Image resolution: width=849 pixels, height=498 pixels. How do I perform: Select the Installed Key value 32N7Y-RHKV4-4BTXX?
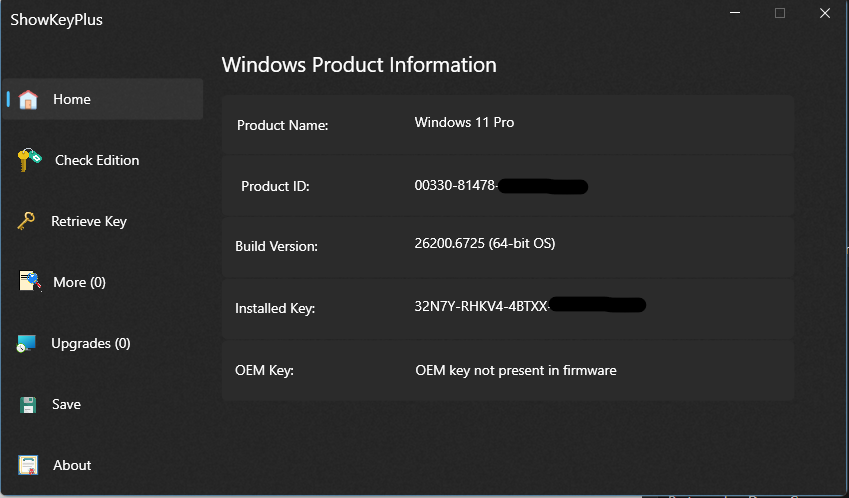pos(481,306)
